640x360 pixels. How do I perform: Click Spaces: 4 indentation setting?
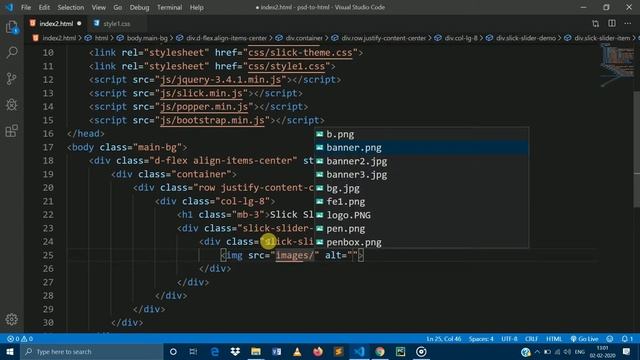pos(481,339)
